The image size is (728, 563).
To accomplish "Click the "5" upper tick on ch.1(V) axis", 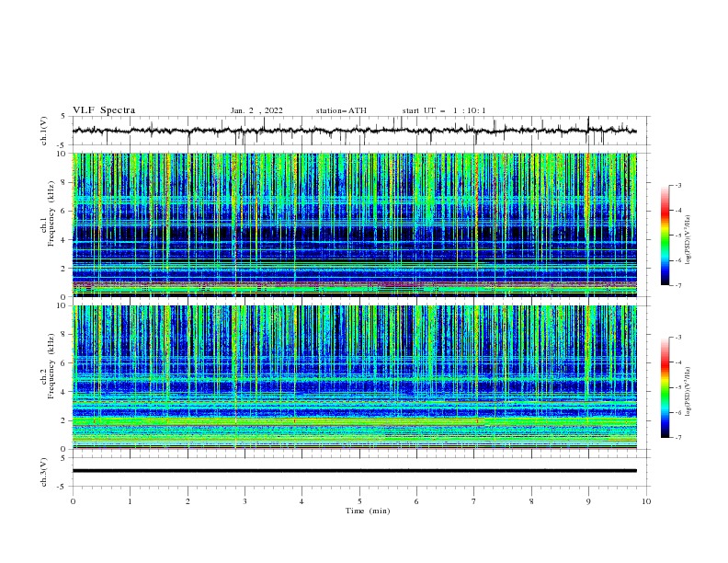I will 63,117.
